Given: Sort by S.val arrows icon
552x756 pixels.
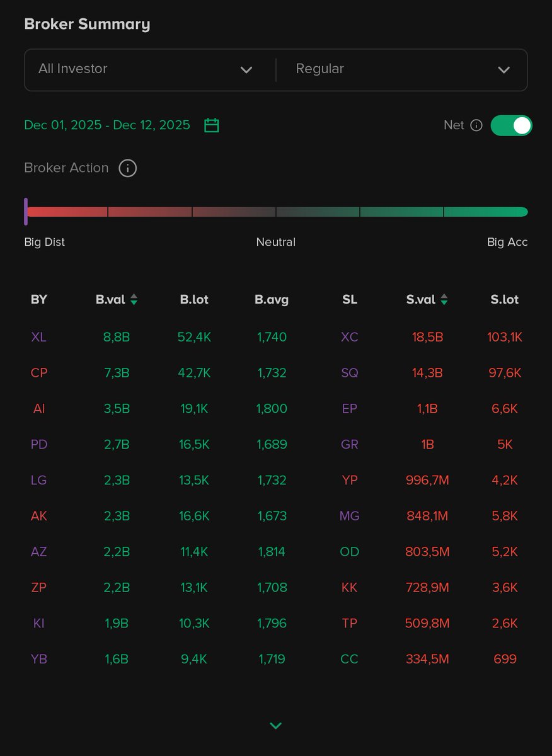Looking at the screenshot, I should point(444,300).
